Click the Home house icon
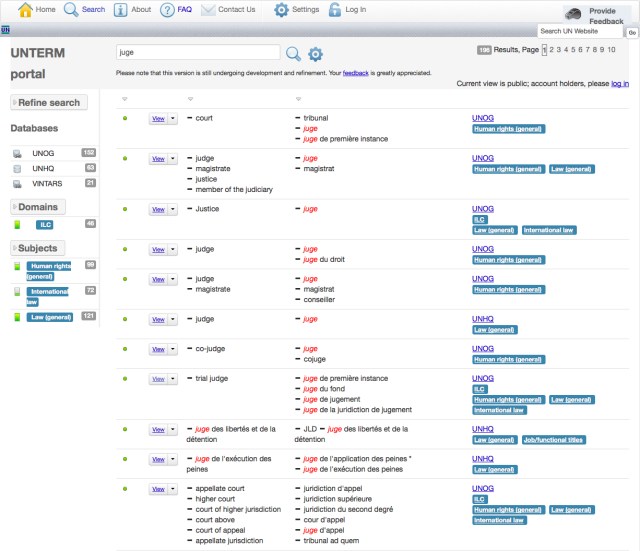 (x=26, y=10)
